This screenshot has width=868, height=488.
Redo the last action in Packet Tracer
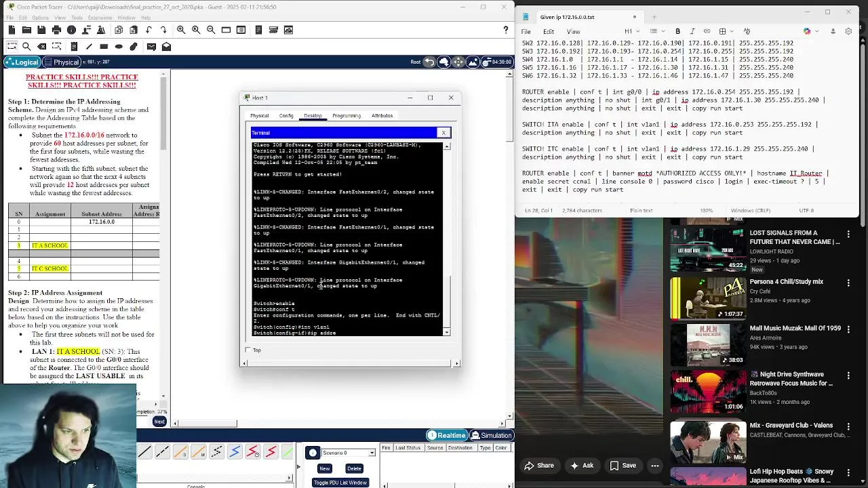tap(163, 30)
